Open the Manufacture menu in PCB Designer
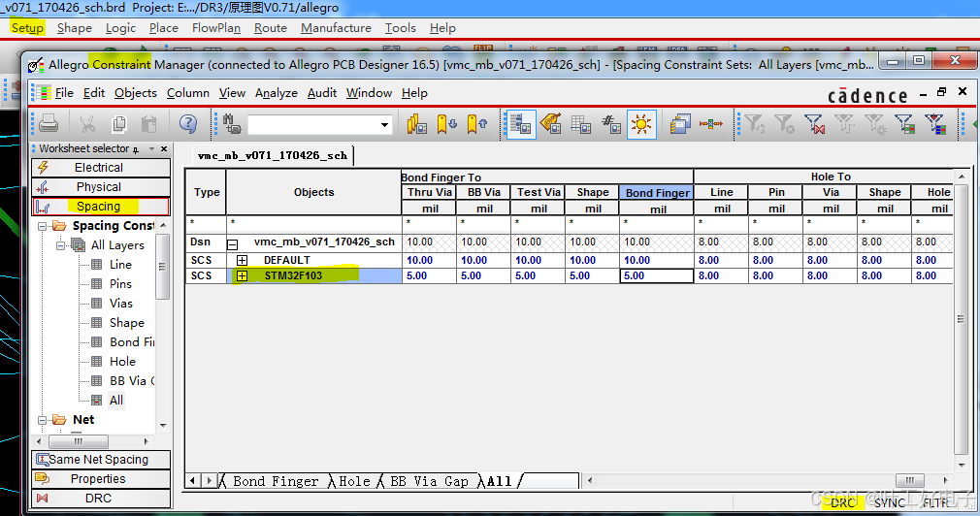 pyautogui.click(x=337, y=28)
